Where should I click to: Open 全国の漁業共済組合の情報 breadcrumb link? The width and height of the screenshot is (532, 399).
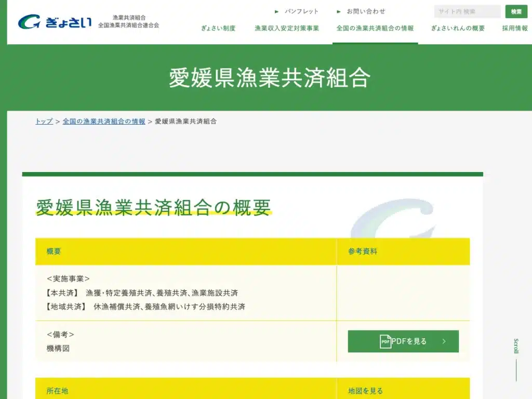[104, 122]
